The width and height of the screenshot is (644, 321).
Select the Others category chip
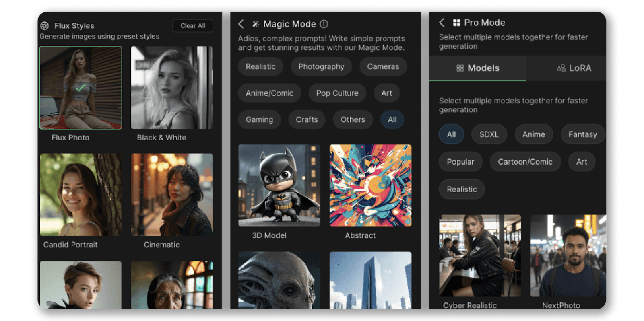click(x=353, y=119)
